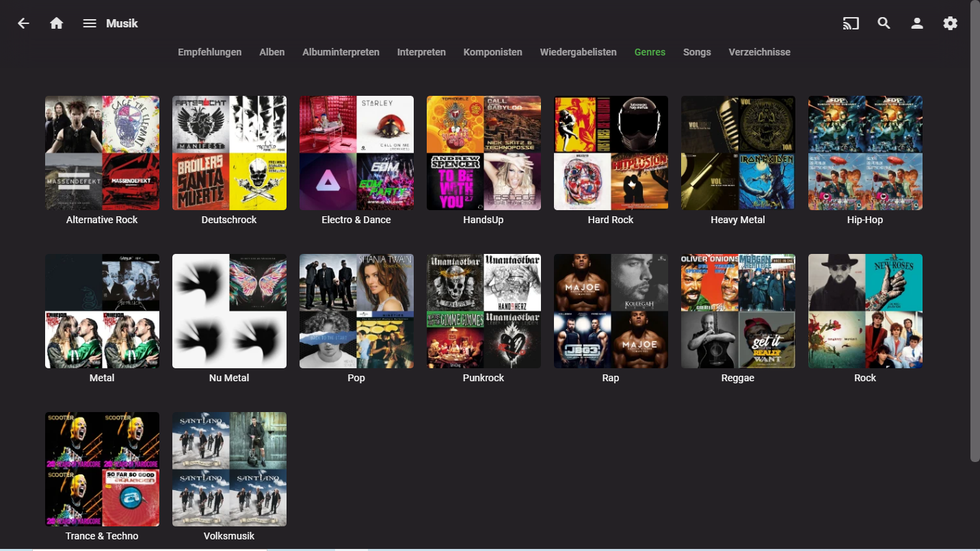The image size is (980, 551).
Task: Switch to the Songs tab
Action: point(697,52)
